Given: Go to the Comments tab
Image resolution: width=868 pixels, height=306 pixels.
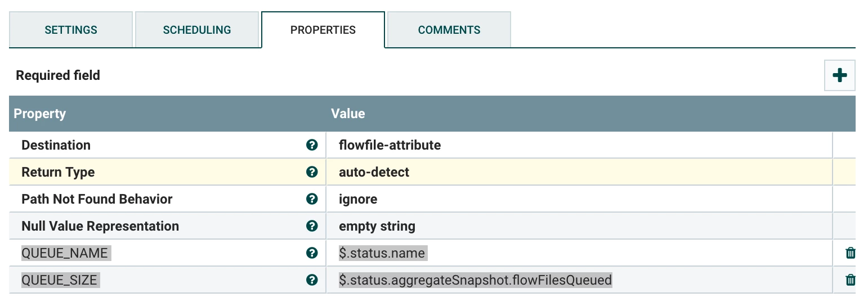Looking at the screenshot, I should (449, 30).
